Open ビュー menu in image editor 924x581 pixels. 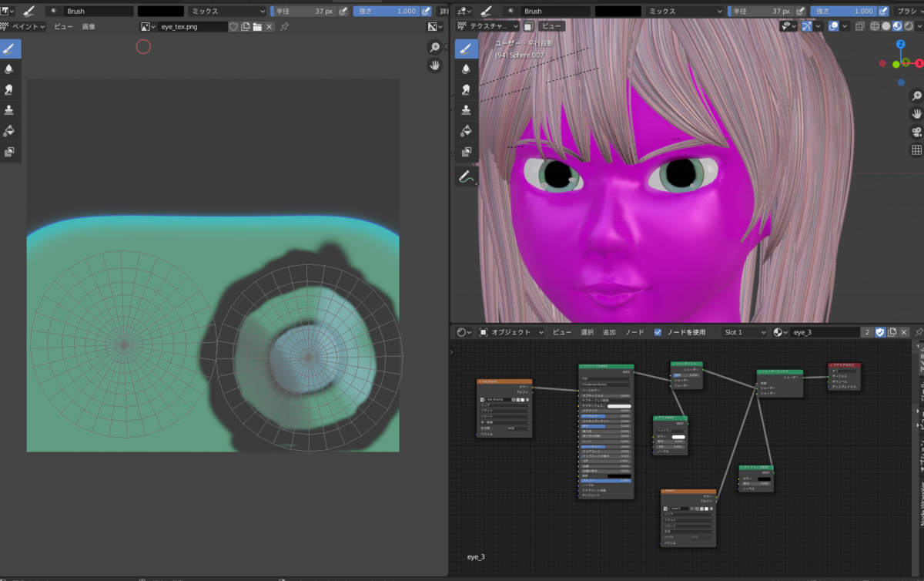click(x=62, y=26)
